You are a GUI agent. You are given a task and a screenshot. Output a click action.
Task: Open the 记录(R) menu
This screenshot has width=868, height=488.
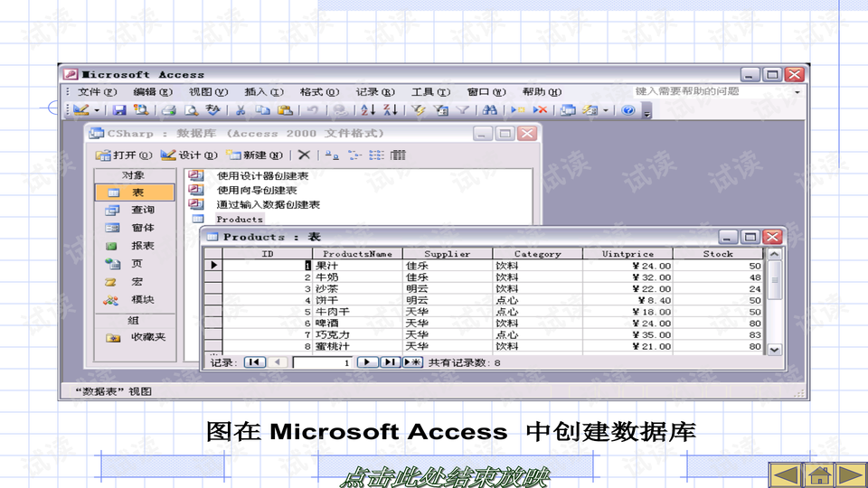coord(375,92)
